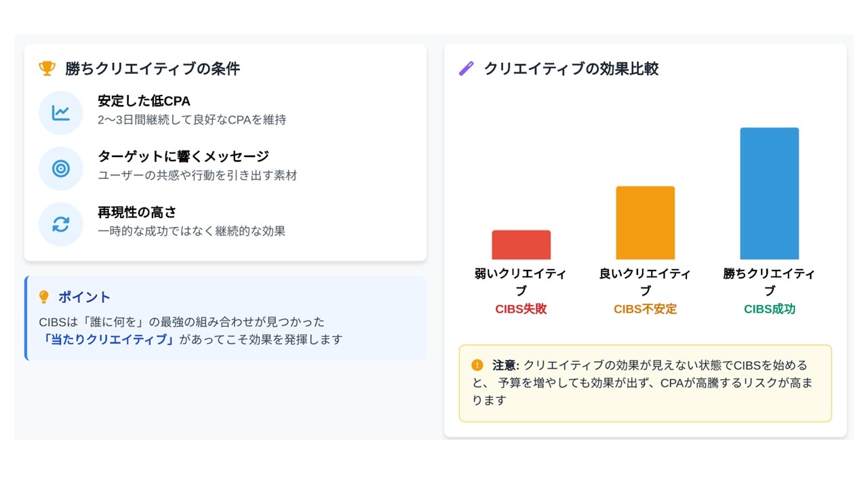Click the gold trophy icon

(x=47, y=68)
